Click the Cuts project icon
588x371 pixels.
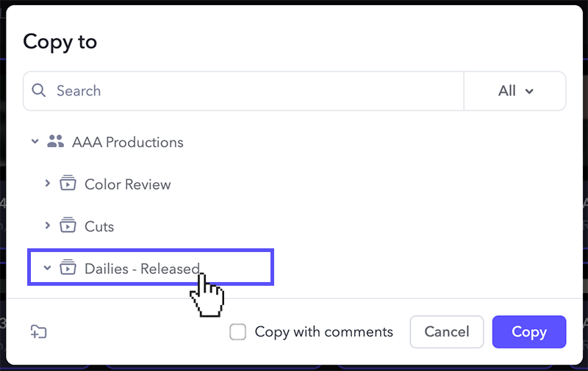(68, 225)
